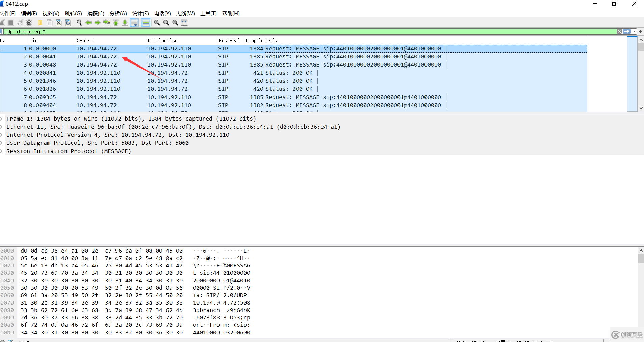Viewport: 644px width, 342px height.
Task: Select packet 5 at time 0.001346
Action: coord(293,81)
